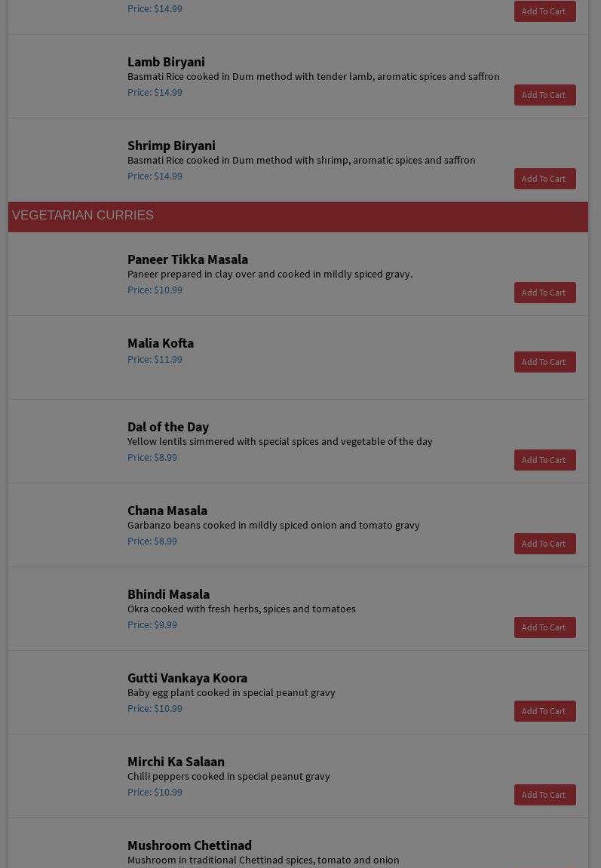Click the Mushroom Chettinad item name
The height and width of the screenshot is (868, 601).
click(x=189, y=845)
